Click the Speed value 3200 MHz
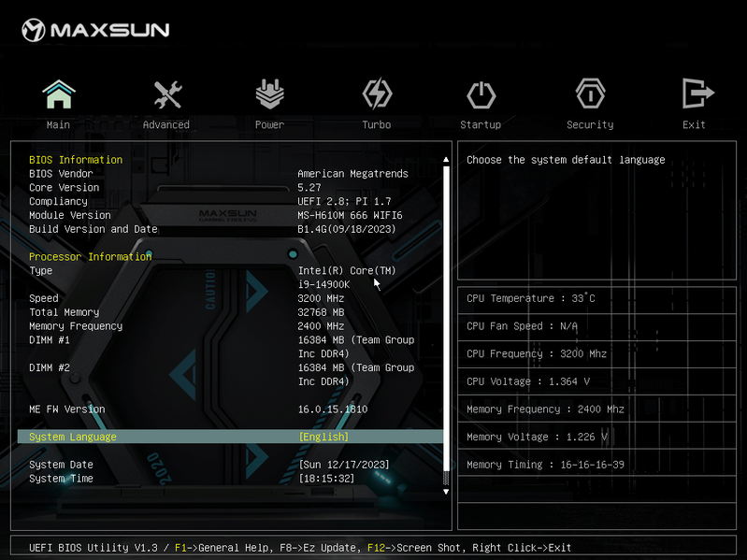The height and width of the screenshot is (560, 747). 321,298
